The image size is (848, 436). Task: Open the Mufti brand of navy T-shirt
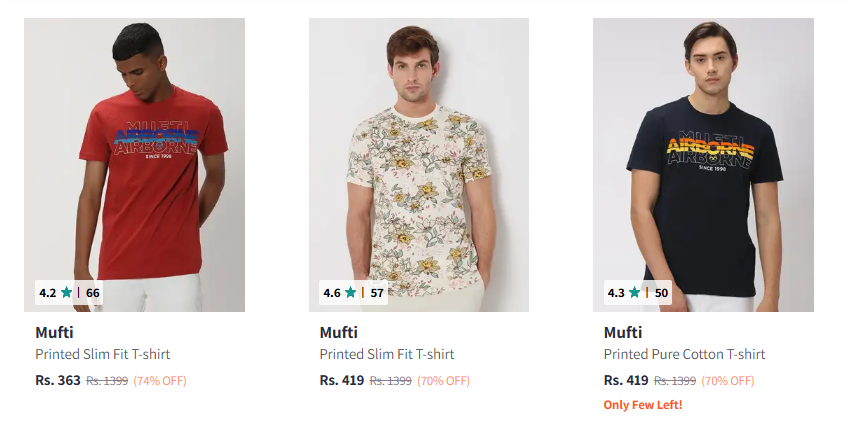[622, 333]
